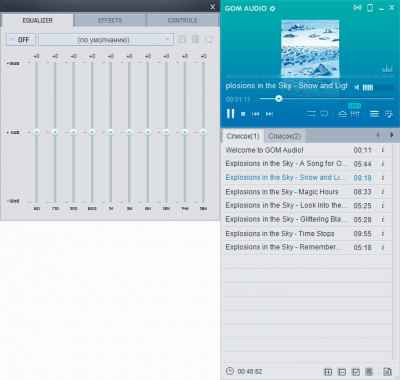Click the 14K equalizer band knob
This screenshot has width=400, height=380.
click(x=185, y=132)
